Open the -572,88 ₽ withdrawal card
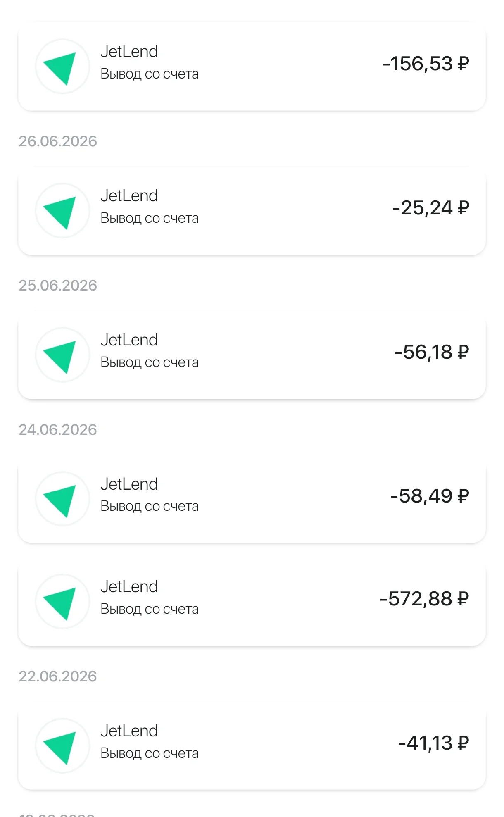504x817 pixels. point(252,602)
